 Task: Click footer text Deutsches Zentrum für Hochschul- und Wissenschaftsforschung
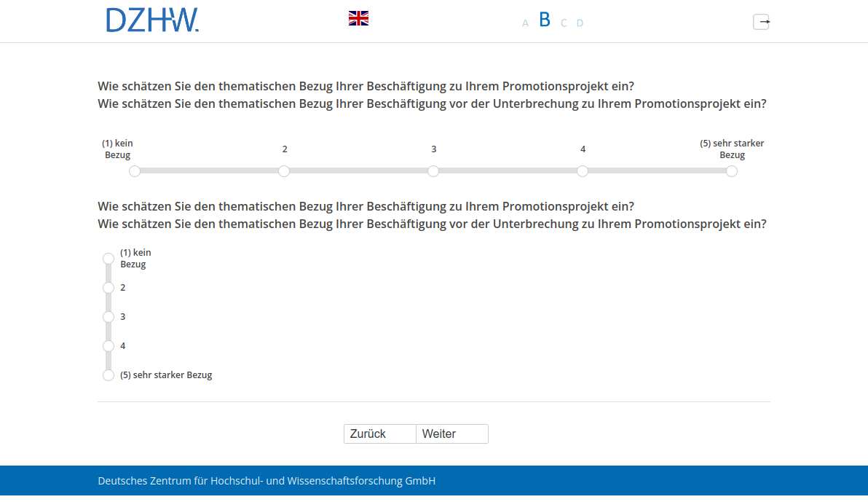tap(267, 481)
